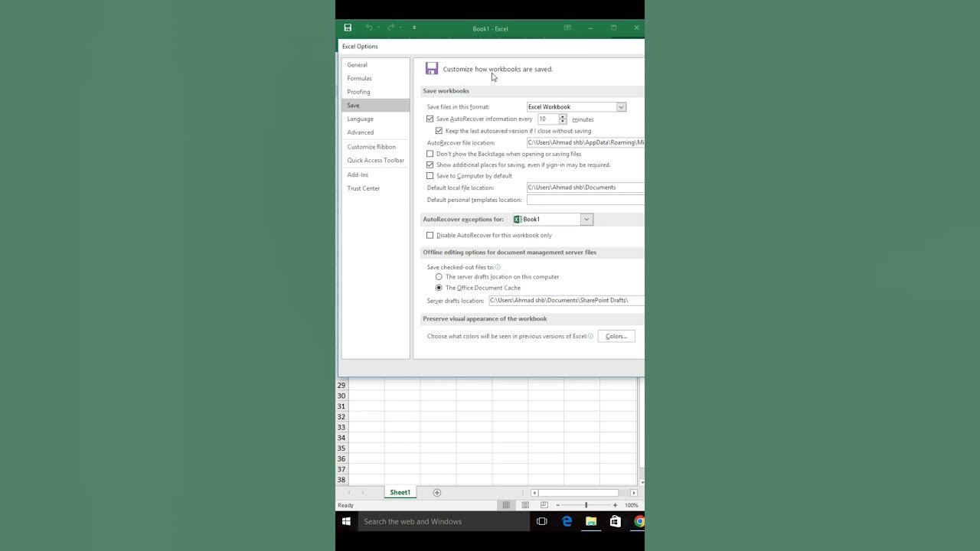The height and width of the screenshot is (551, 980).
Task: Open Customize Quick Access Toolbar dropdown arrow
Action: [x=414, y=28]
